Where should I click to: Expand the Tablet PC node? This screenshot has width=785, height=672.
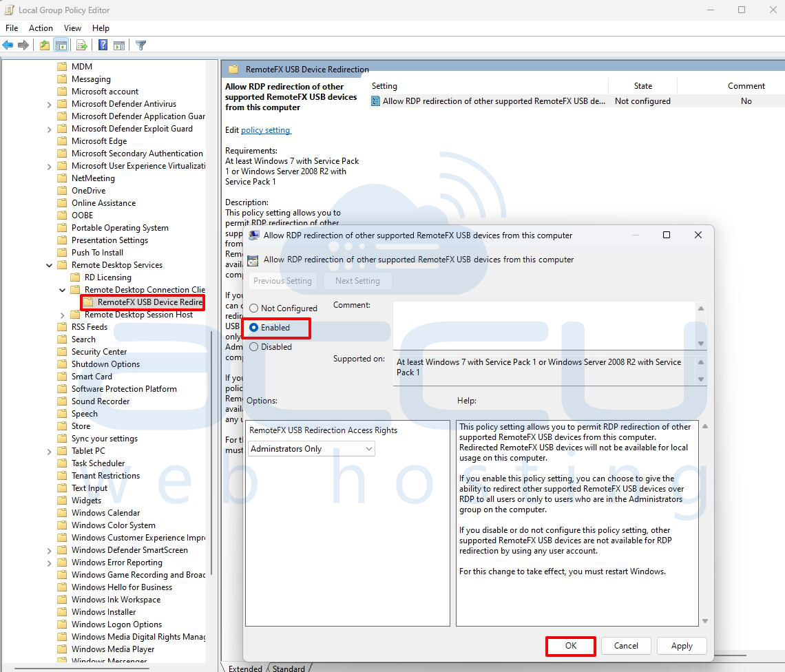pyautogui.click(x=49, y=451)
